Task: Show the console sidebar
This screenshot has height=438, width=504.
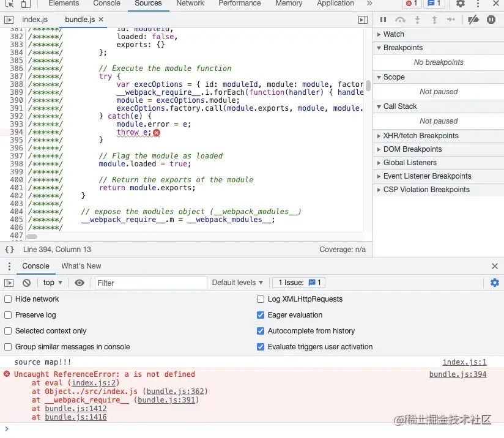Action: 9,283
